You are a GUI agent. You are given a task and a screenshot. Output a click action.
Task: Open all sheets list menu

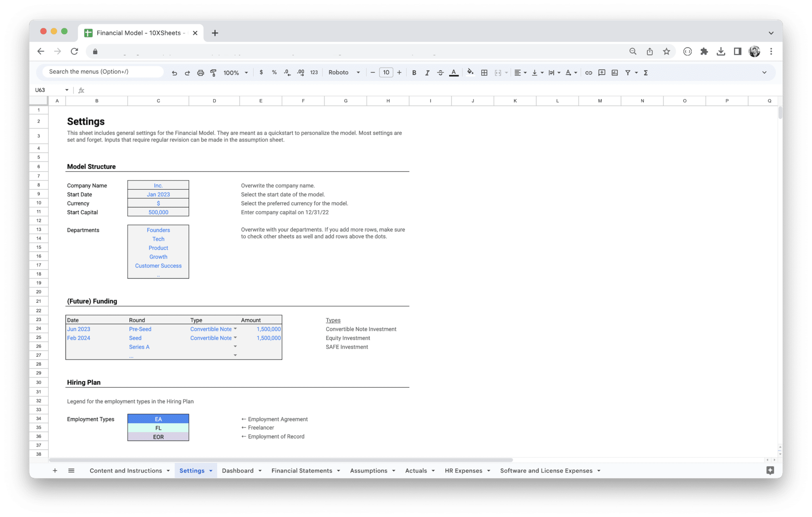click(x=71, y=471)
